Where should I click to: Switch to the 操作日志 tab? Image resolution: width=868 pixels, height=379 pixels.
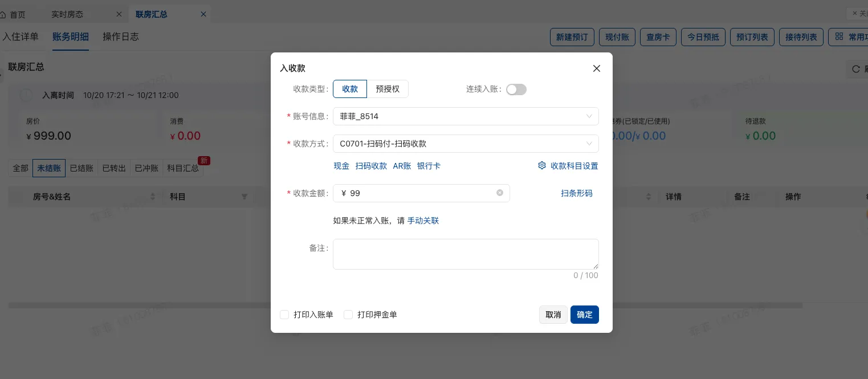121,36
